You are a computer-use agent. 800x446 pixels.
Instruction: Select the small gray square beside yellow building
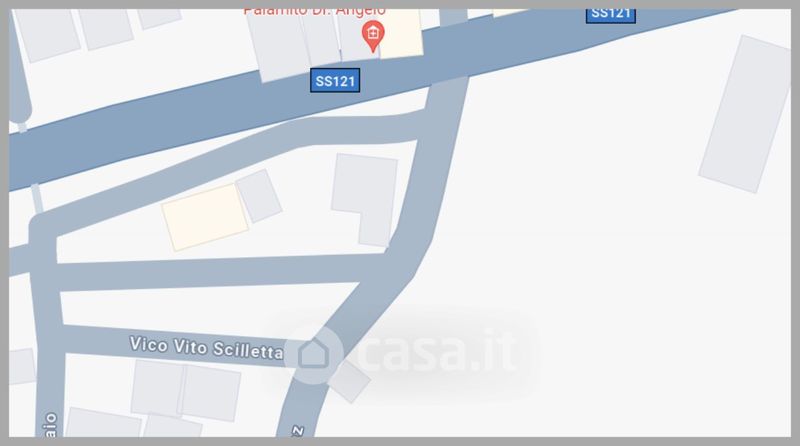tap(259, 196)
